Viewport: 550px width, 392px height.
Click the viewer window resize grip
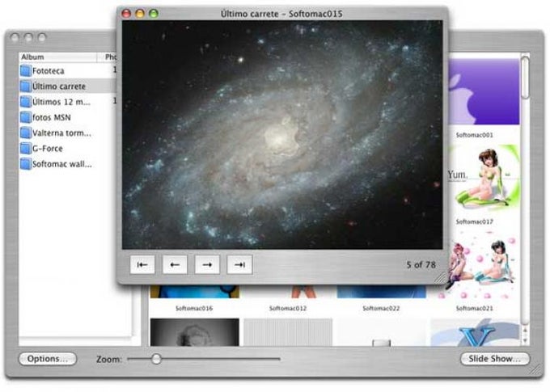pyautogui.click(x=440, y=278)
